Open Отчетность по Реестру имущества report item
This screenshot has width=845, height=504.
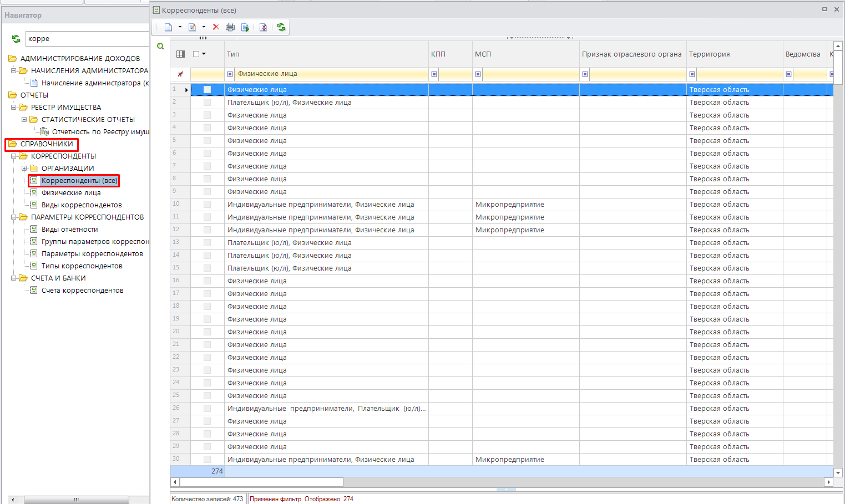tap(95, 132)
